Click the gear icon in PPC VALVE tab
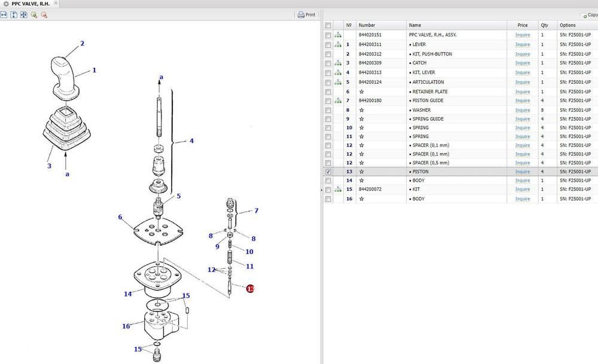The image size is (598, 364). tap(6, 4)
